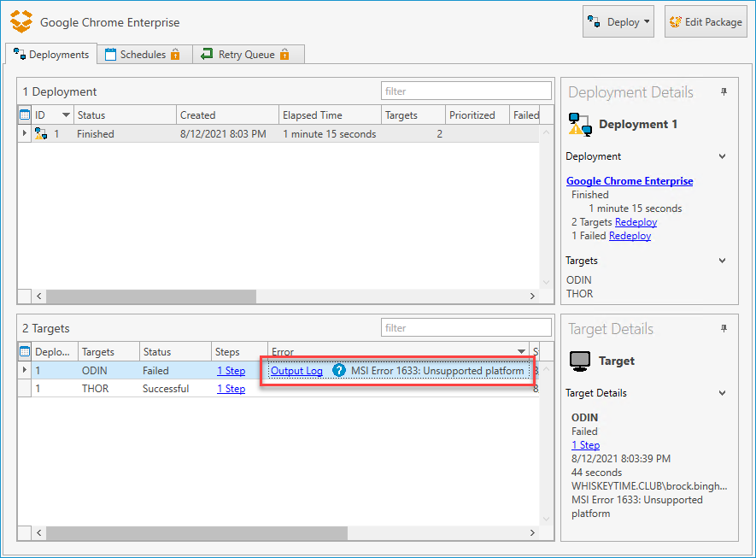
Task: Expand deployment 1 row arrow
Action: 25,133
